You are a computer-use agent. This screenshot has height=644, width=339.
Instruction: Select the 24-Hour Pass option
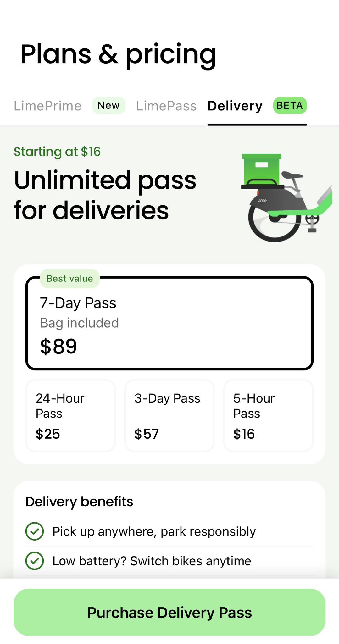(x=71, y=416)
